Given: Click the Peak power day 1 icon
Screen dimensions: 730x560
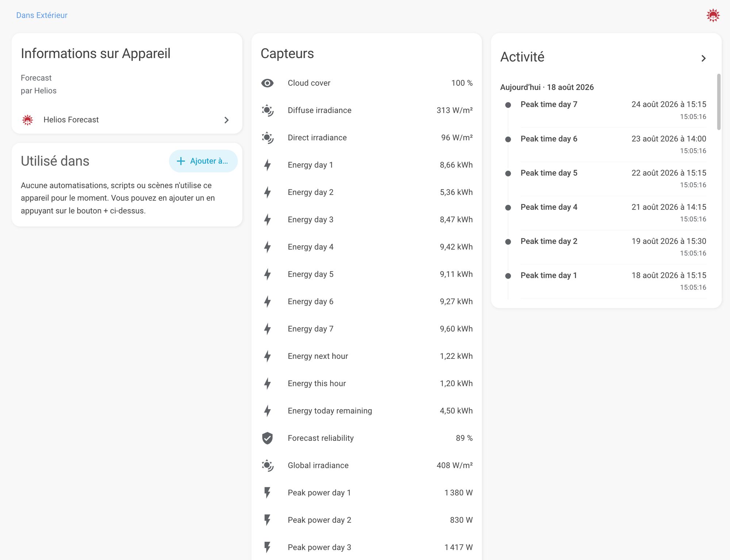Looking at the screenshot, I should (268, 493).
